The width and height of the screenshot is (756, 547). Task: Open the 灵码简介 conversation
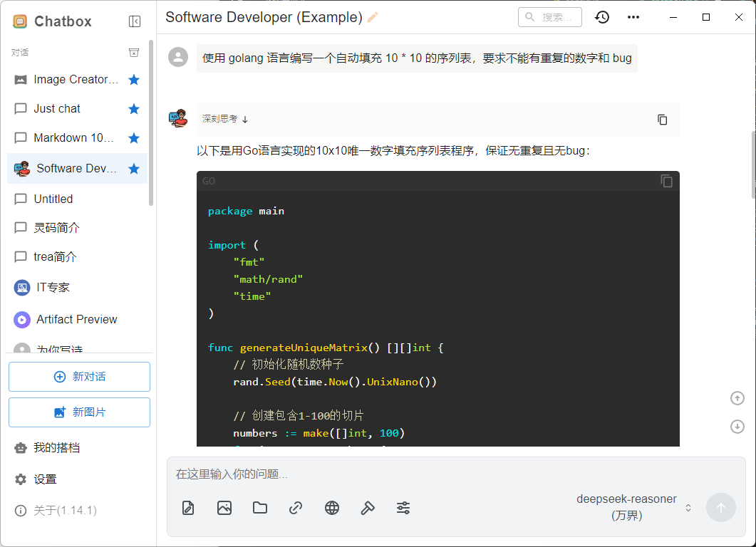pyautogui.click(x=77, y=227)
